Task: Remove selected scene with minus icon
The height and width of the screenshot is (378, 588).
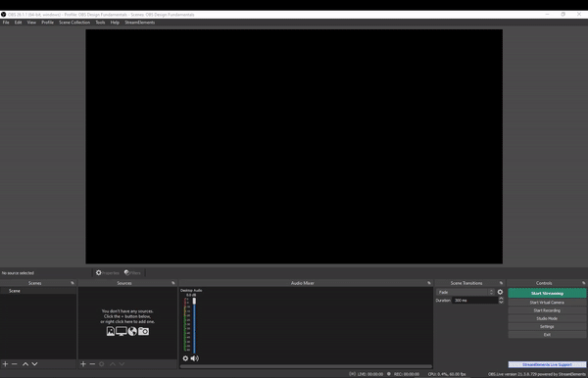Action: 15,363
